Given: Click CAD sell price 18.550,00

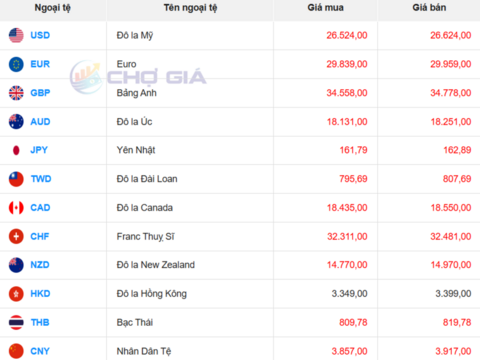Looking at the screenshot, I should 451,208.
